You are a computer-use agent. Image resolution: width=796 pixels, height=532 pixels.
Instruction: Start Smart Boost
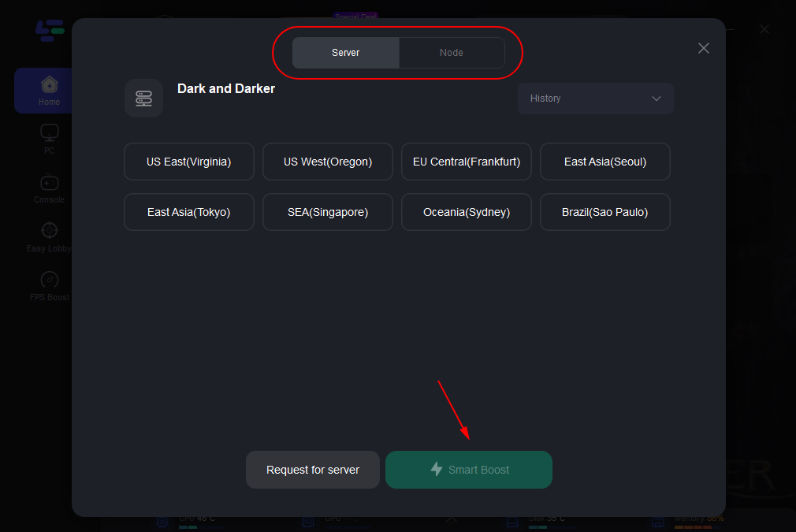tap(469, 470)
